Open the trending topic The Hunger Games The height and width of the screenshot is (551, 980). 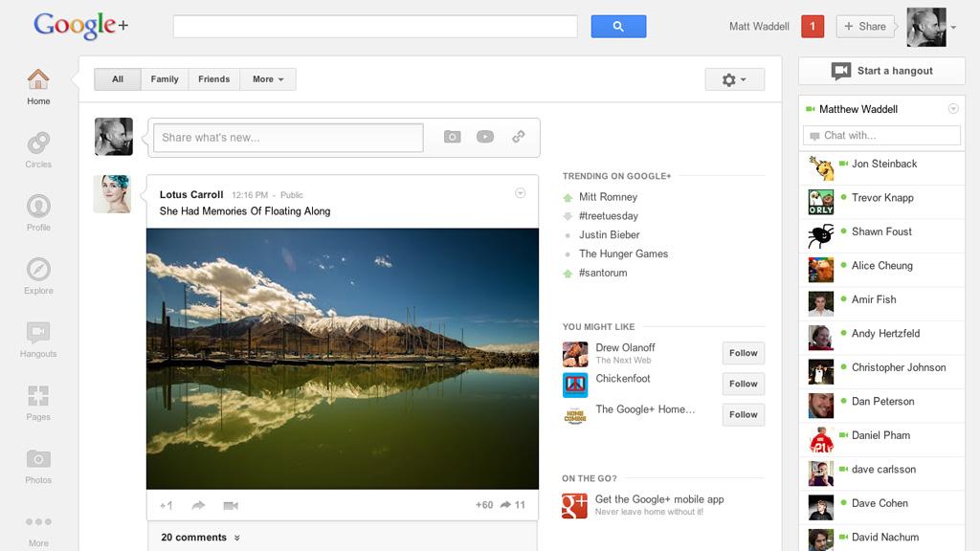pyautogui.click(x=623, y=253)
